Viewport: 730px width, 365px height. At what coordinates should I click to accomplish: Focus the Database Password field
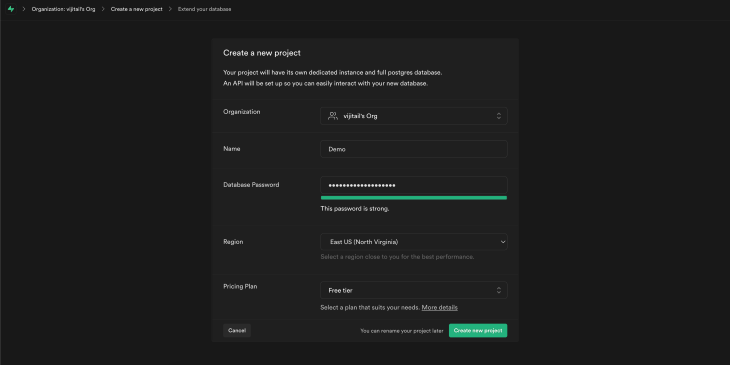click(x=413, y=185)
